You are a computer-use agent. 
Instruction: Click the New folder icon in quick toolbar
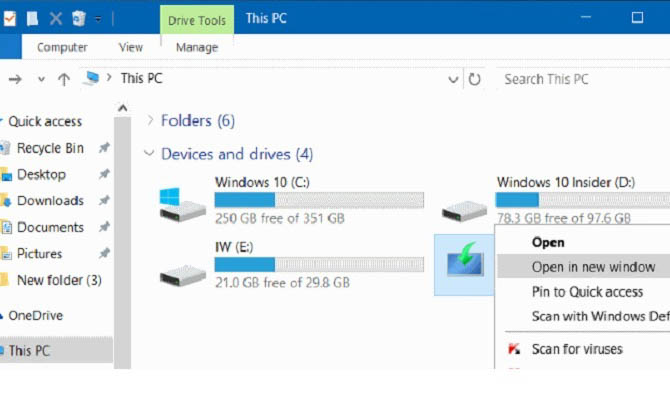coord(32,19)
